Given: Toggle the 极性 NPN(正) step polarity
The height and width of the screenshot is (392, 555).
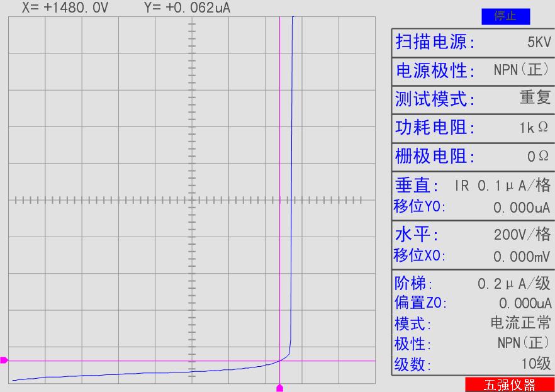Looking at the screenshot, I should point(473,344).
